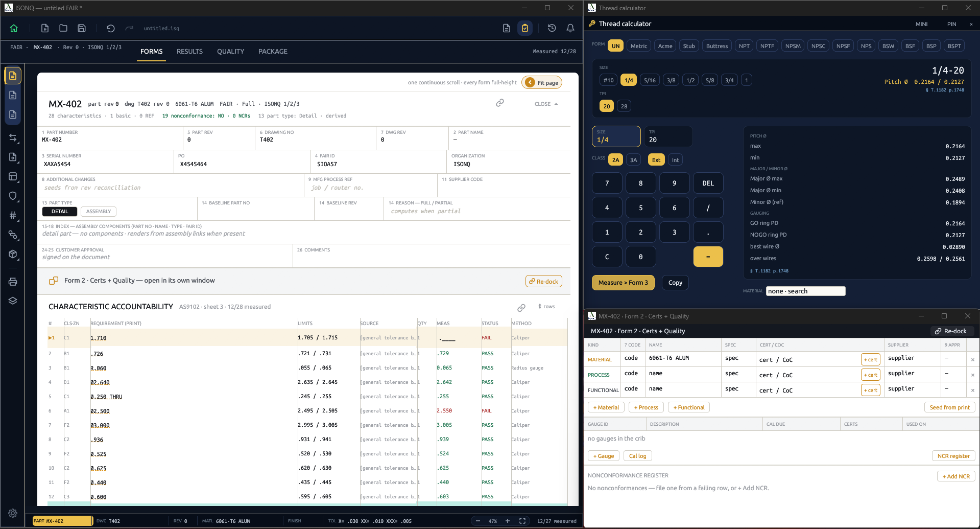Zoom in with the plus icon
The width and height of the screenshot is (980, 529).
[508, 521]
